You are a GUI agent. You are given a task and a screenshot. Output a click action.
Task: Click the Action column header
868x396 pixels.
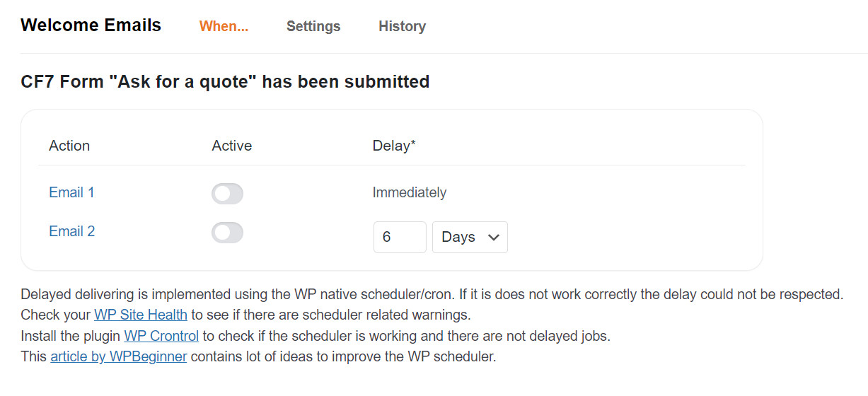[69, 146]
